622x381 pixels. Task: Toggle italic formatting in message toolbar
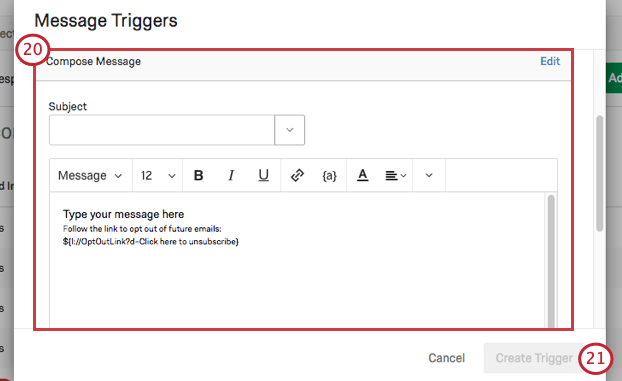231,175
